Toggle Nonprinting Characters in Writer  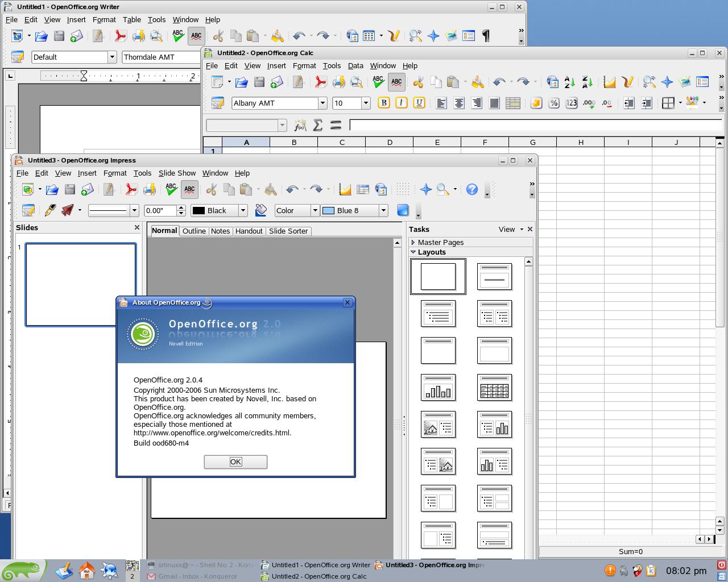486,36
